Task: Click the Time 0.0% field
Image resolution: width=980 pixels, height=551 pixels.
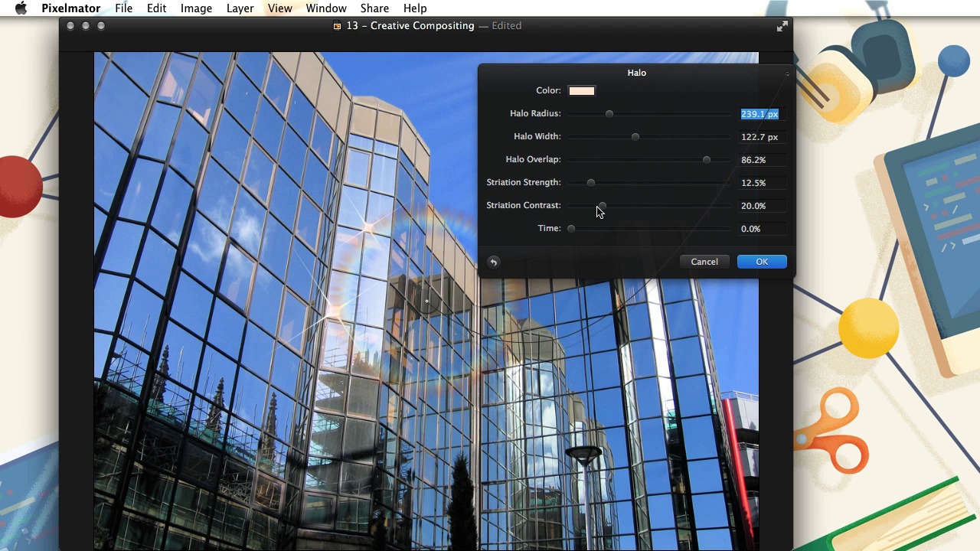Action: 761,229
